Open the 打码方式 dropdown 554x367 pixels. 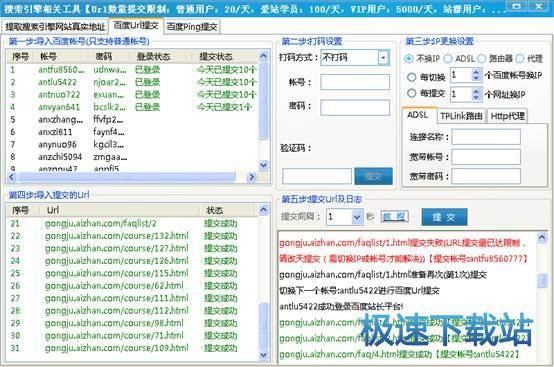(383, 58)
